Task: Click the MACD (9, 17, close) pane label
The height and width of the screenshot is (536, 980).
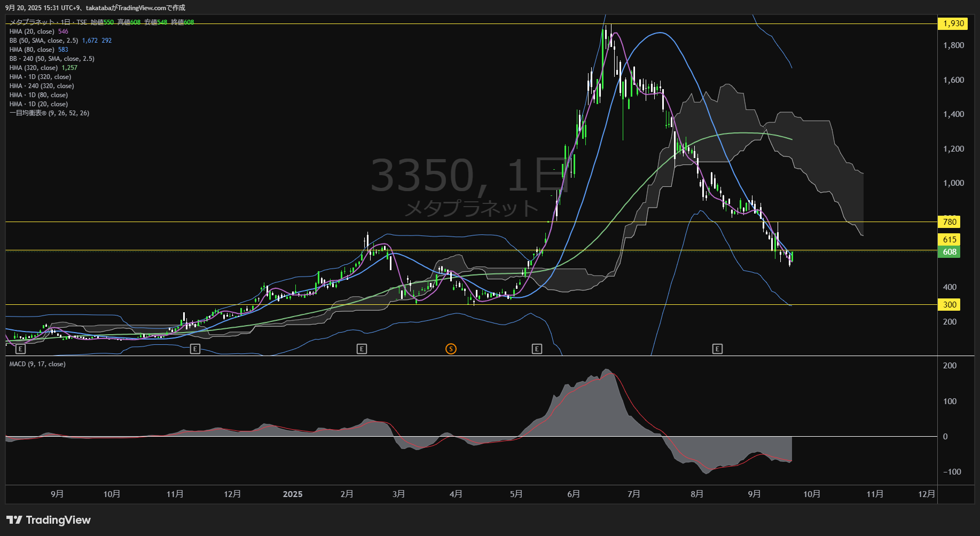Action: 37,364
